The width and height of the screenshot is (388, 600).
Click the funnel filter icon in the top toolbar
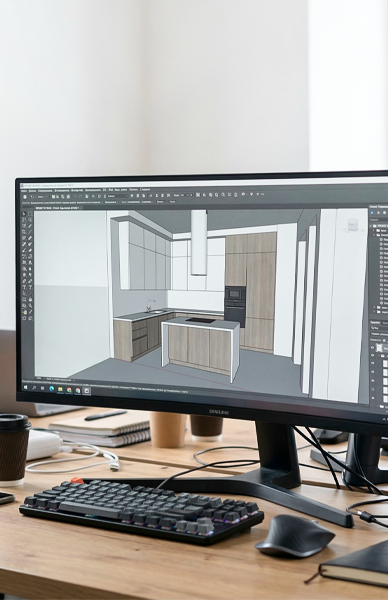coord(251,194)
